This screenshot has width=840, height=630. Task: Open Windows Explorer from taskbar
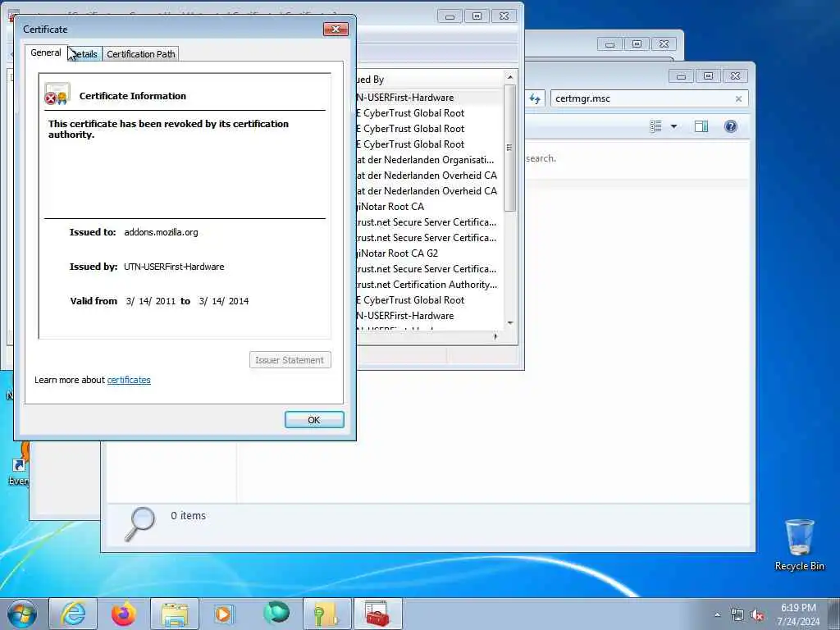click(x=175, y=614)
